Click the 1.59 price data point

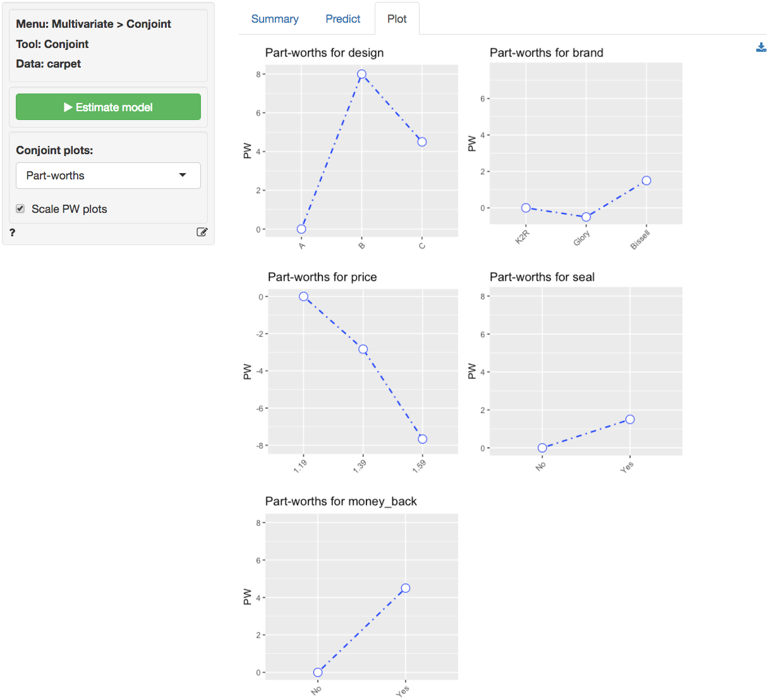coord(423,439)
